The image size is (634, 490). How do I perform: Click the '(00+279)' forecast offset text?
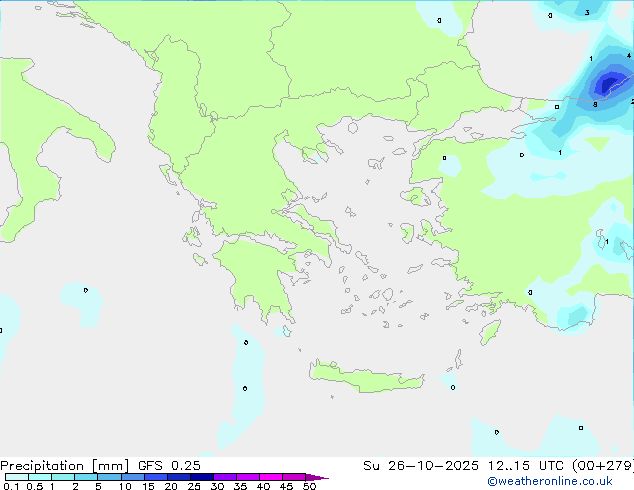tap(603, 466)
